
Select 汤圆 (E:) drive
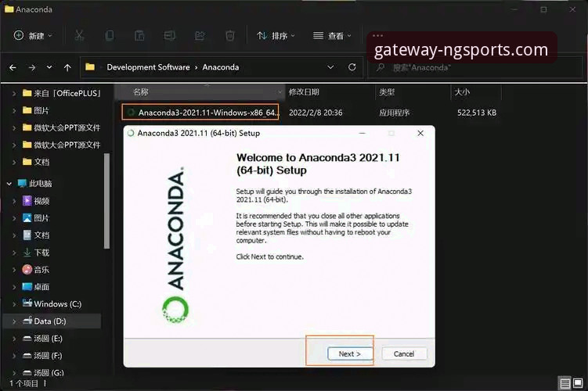click(42, 338)
